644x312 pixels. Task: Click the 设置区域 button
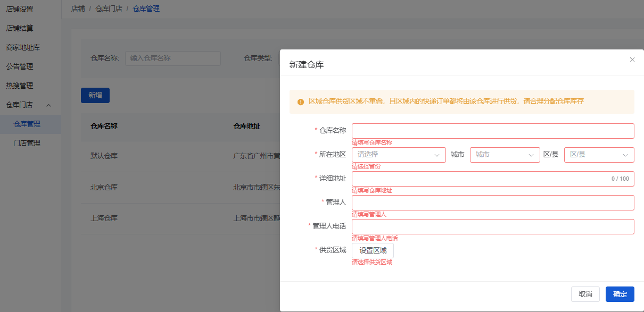click(x=373, y=250)
